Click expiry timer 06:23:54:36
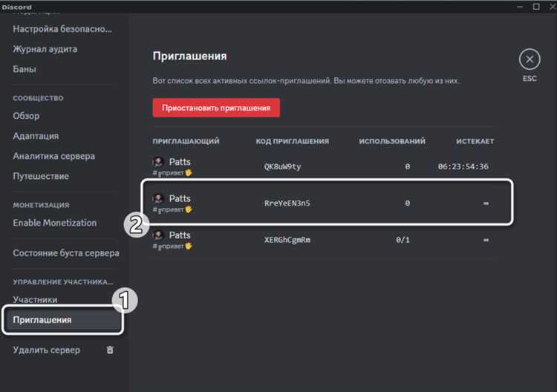Screen dimensions: 557x392 (463, 166)
